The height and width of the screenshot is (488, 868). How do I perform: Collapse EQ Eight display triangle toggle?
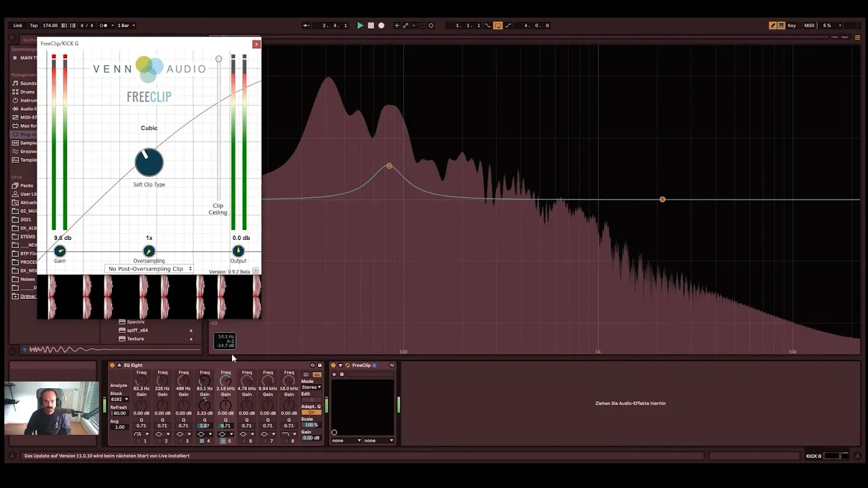[119, 365]
